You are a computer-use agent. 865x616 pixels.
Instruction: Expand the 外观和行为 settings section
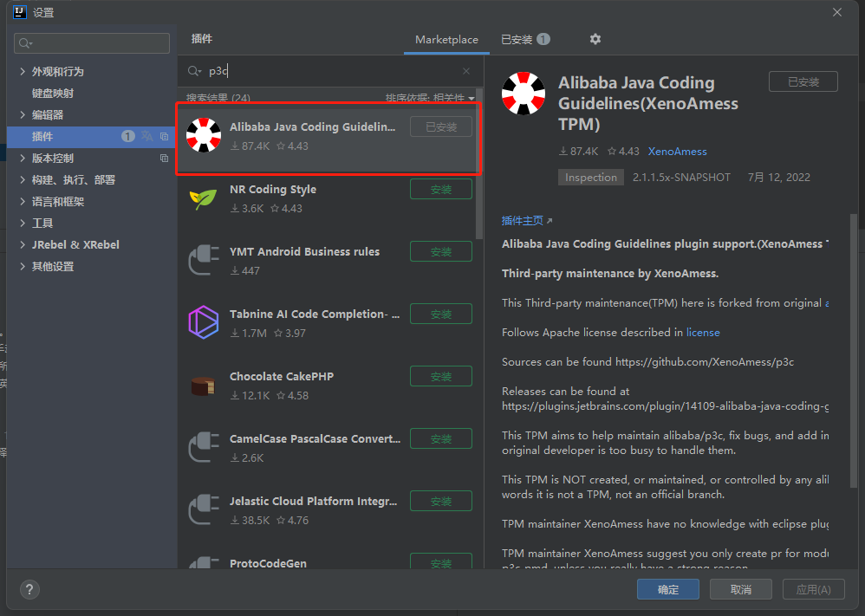(x=23, y=71)
